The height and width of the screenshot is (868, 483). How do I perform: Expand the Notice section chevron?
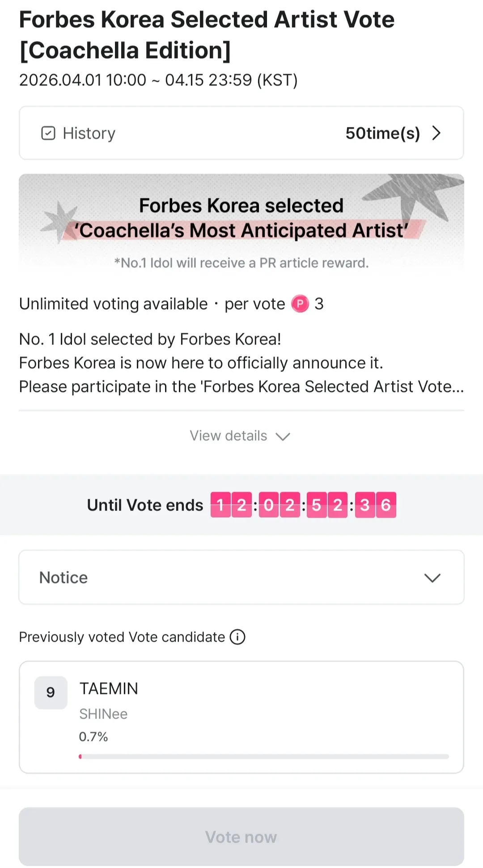click(432, 578)
